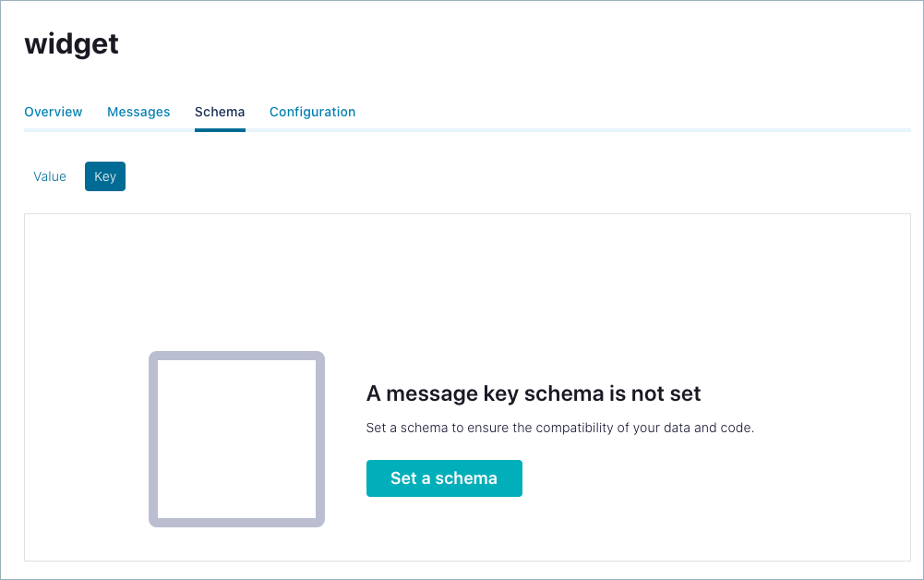Image resolution: width=924 pixels, height=580 pixels.
Task: Click the empty schema placeholder illustration
Action: pyautogui.click(x=236, y=440)
